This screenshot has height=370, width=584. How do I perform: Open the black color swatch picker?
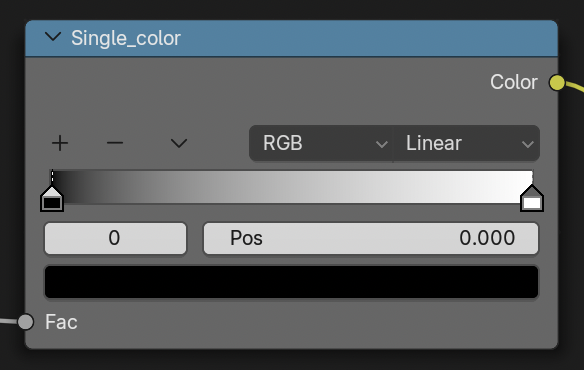click(x=292, y=282)
